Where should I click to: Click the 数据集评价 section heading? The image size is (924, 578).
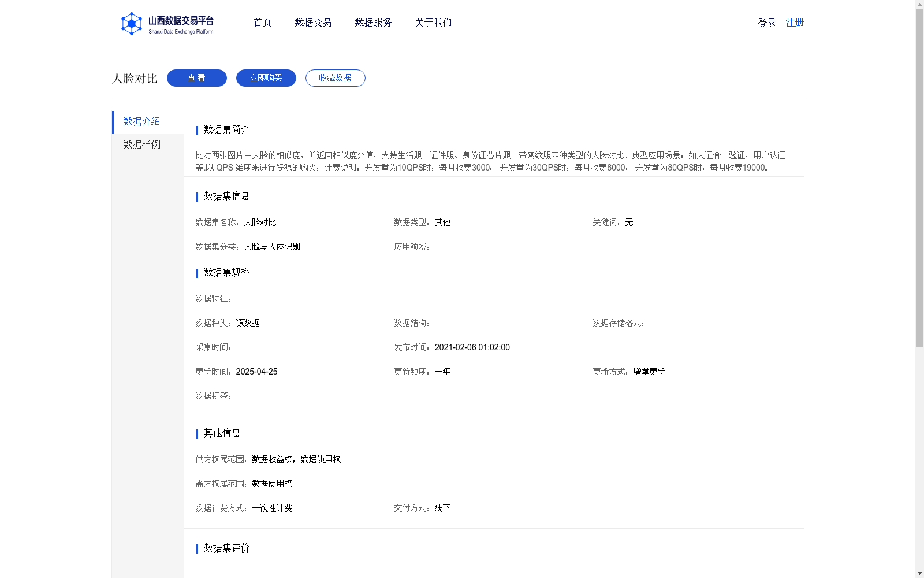click(x=226, y=548)
